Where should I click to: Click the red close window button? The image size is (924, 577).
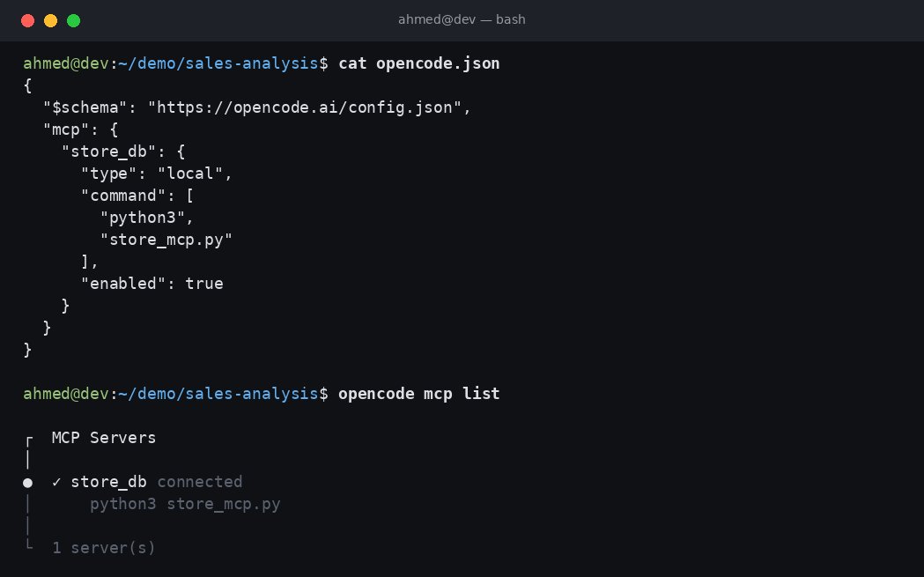click(x=27, y=20)
